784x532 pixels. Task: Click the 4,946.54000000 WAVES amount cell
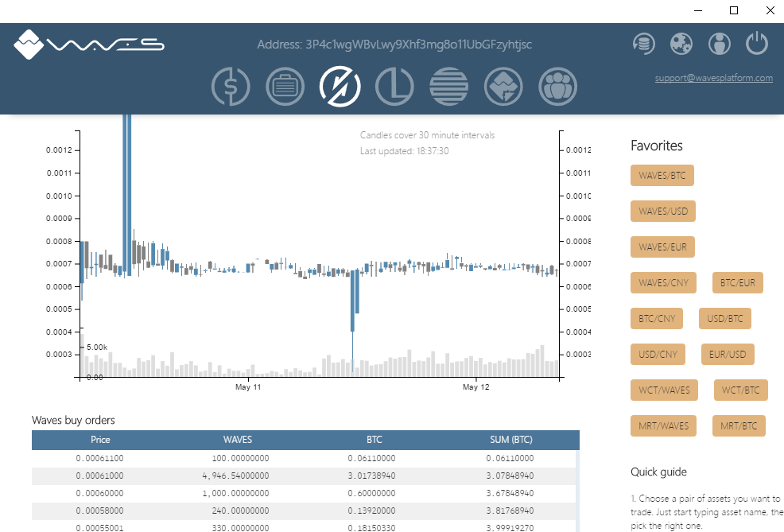coord(235,476)
